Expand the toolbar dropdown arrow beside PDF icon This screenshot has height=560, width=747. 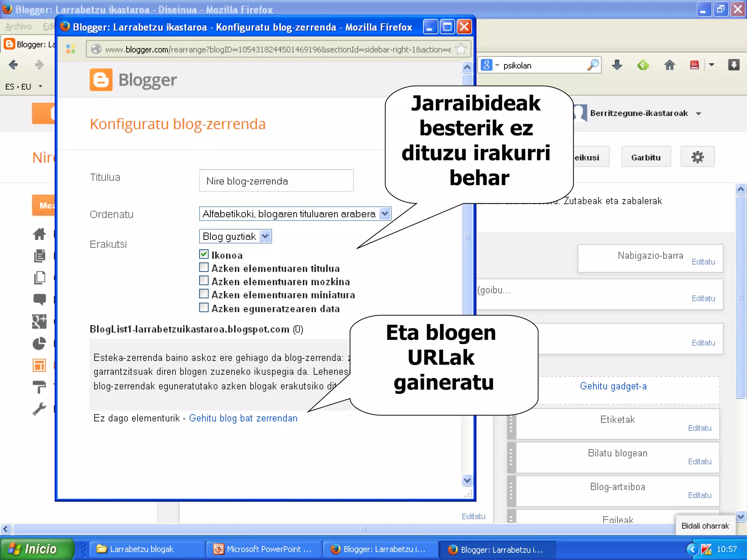(x=711, y=65)
